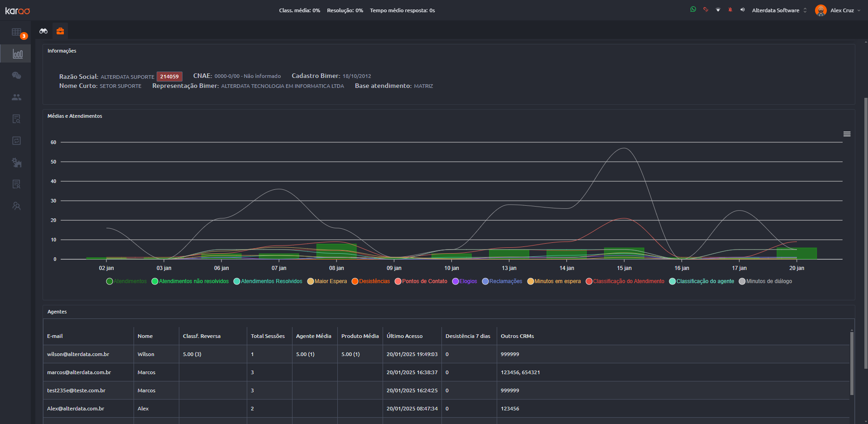Viewport: 868px width, 424px height.
Task: Open the chat conversations sidebar icon
Action: (x=16, y=76)
